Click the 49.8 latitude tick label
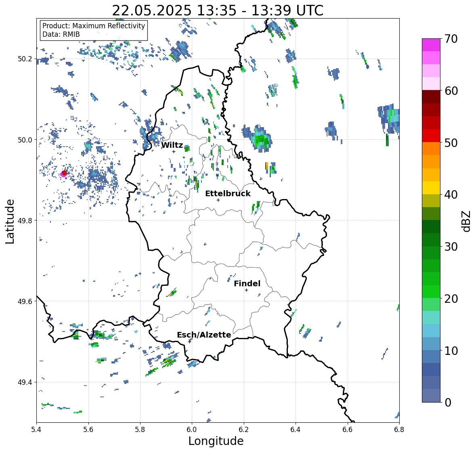 (x=25, y=220)
